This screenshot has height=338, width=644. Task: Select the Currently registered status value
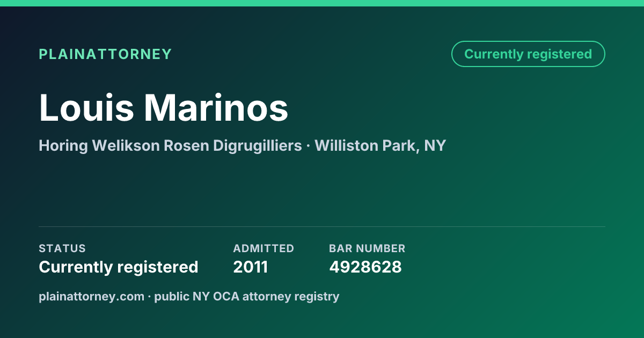[x=119, y=267]
